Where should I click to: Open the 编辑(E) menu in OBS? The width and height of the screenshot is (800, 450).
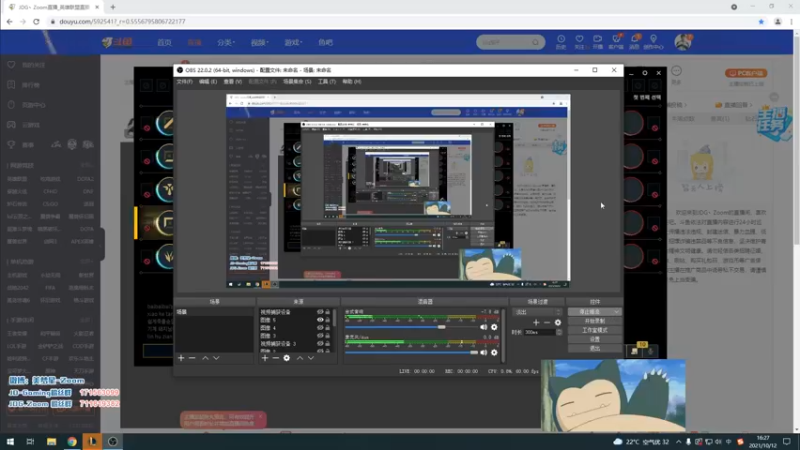pos(208,82)
